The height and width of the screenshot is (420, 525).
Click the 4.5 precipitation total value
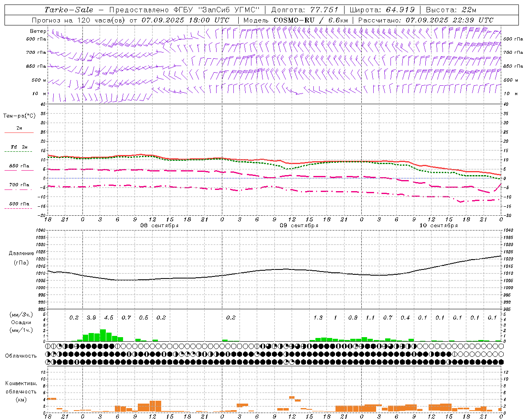[109, 318]
